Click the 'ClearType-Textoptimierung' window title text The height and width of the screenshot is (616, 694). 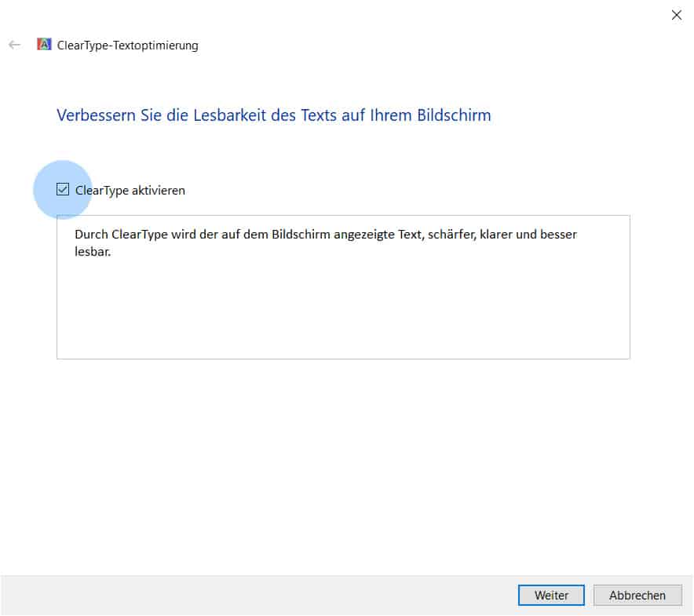(127, 46)
